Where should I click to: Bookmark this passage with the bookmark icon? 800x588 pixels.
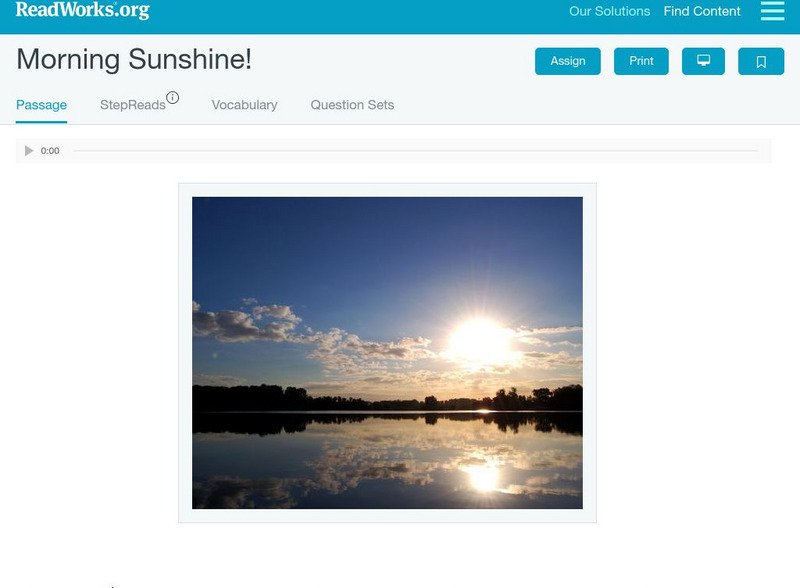[761, 61]
